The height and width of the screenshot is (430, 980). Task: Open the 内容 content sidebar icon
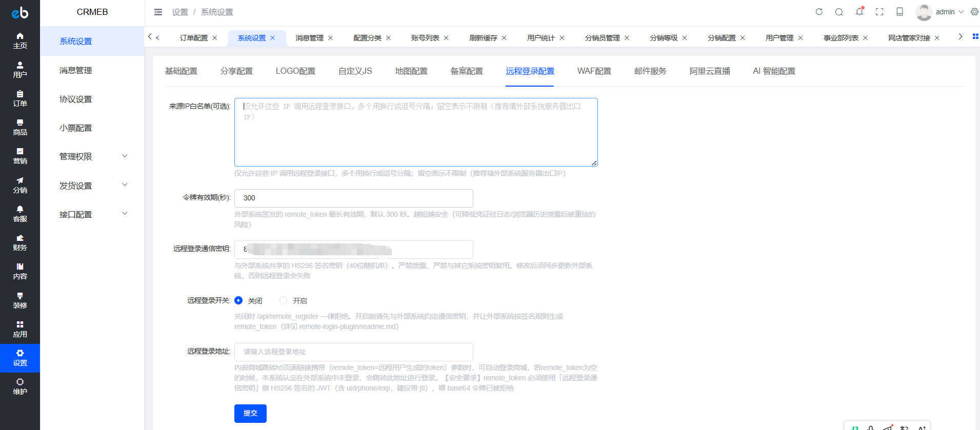click(x=20, y=271)
